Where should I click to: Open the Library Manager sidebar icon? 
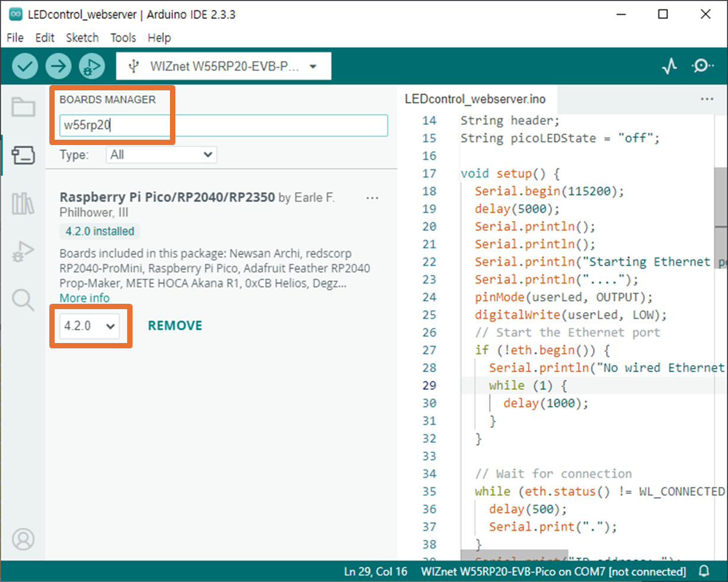coord(23,204)
